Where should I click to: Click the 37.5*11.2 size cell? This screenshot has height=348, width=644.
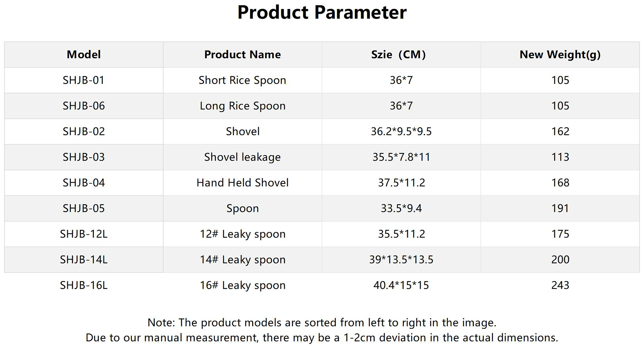pos(401,183)
